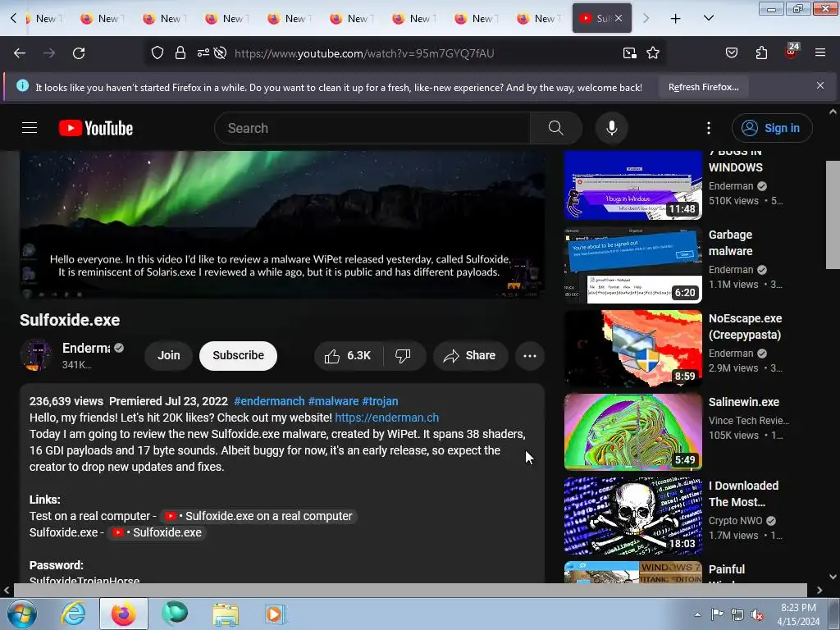
Task: Go to YouTube home via logo
Action: click(96, 128)
